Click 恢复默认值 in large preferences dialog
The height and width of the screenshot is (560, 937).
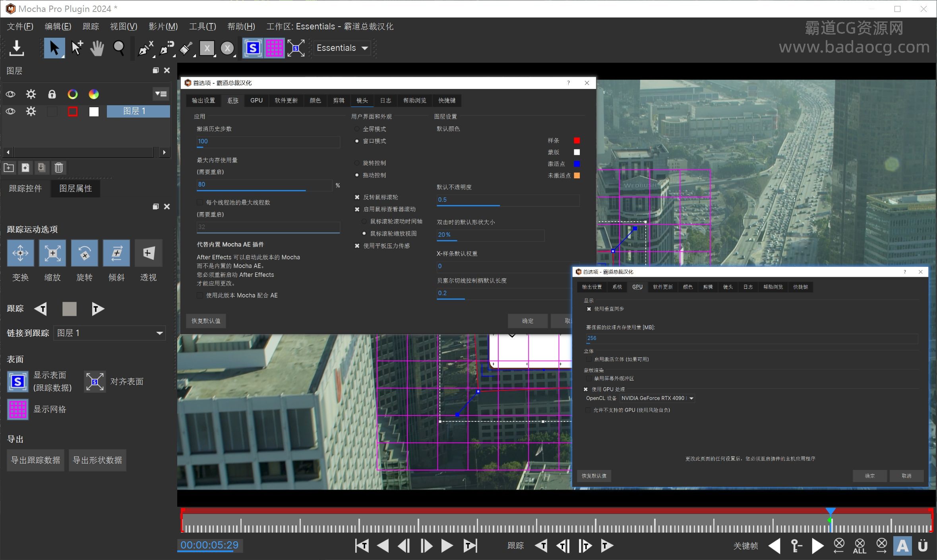tap(206, 321)
